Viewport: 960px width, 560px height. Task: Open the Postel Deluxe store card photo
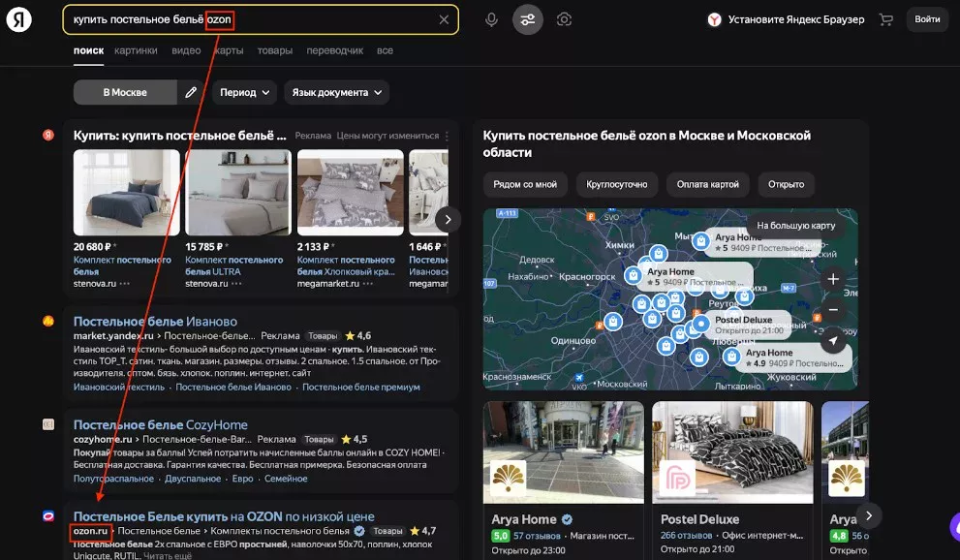click(733, 452)
